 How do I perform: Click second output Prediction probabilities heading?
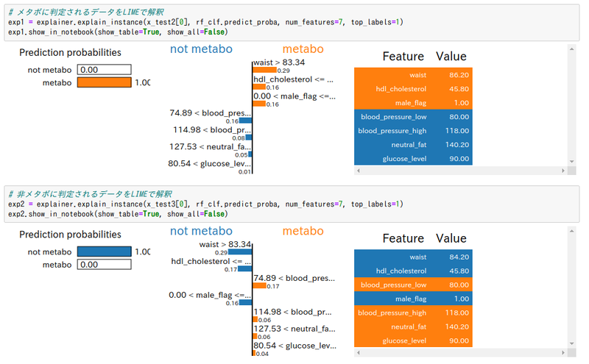coord(70,235)
